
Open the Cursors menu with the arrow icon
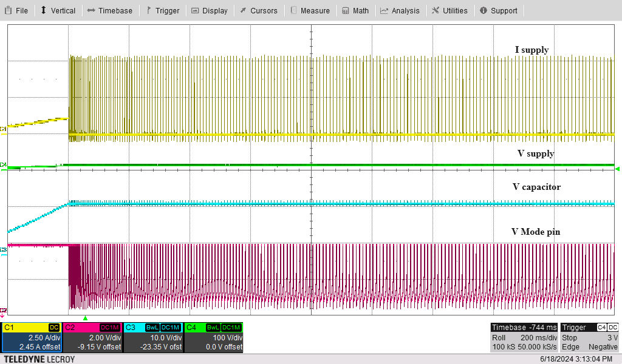[258, 10]
